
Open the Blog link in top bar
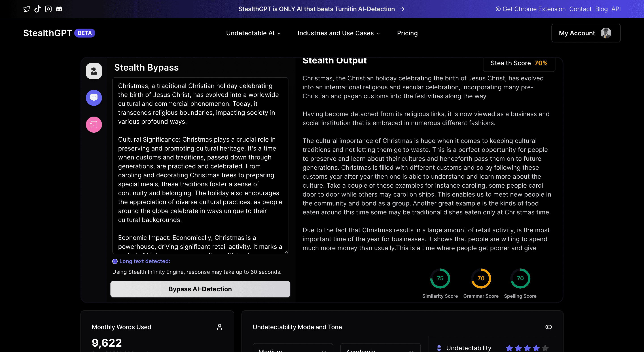point(601,9)
